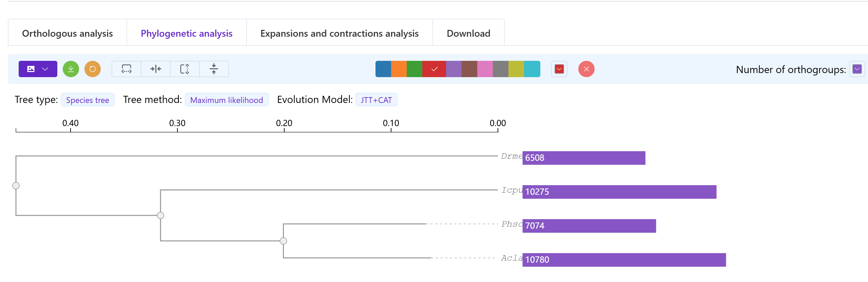The width and height of the screenshot is (868, 282).
Task: Click the compress tree vertically icon
Action: coord(214,69)
